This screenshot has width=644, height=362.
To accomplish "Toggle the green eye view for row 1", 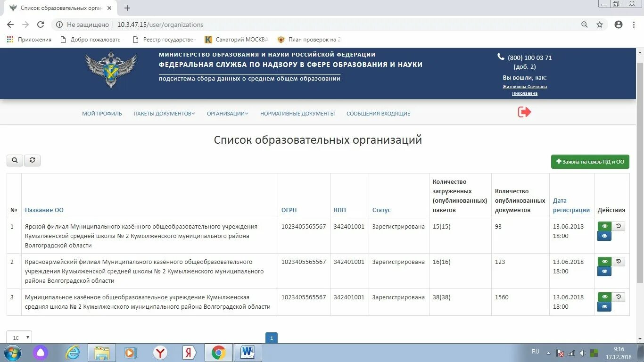I will click(x=604, y=226).
